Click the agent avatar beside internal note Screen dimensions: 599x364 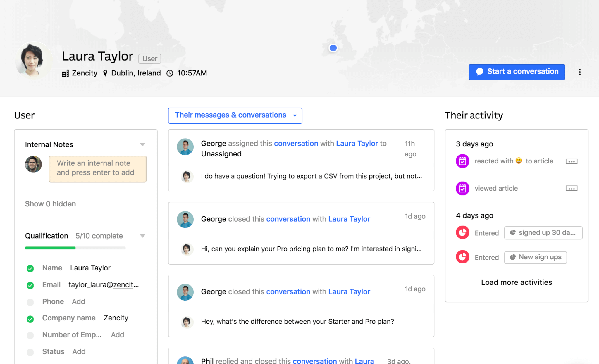point(33,164)
